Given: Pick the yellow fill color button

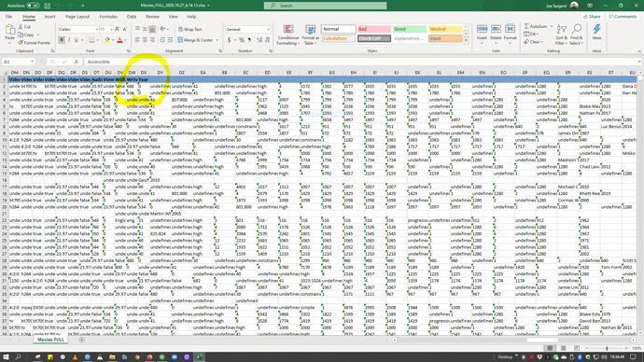Looking at the screenshot, I should coord(106,40).
